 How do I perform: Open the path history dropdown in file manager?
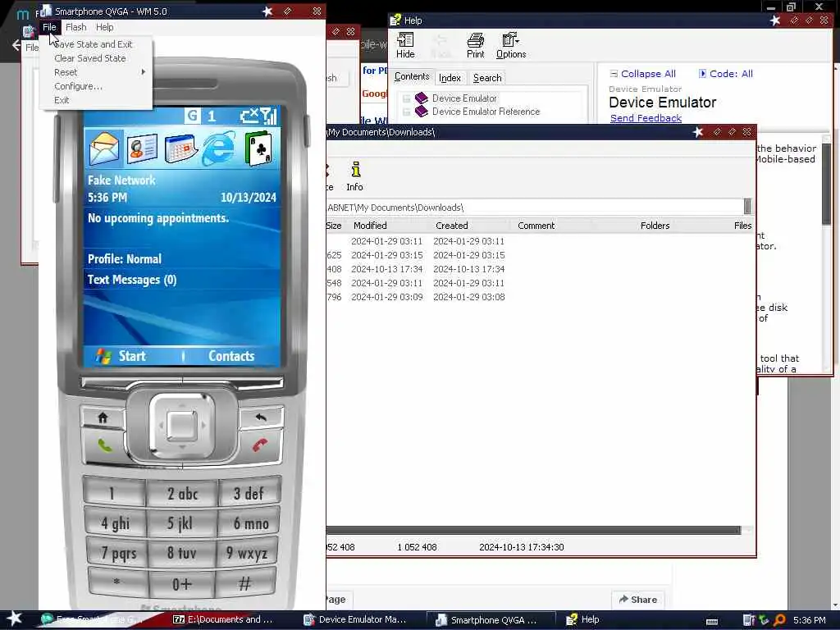pyautogui.click(x=746, y=206)
